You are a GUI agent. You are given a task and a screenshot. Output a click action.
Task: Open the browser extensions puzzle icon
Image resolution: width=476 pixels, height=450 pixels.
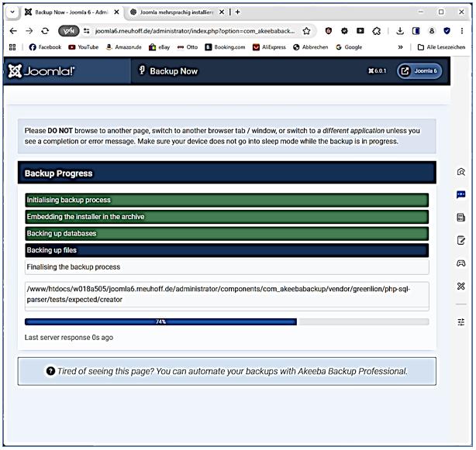click(376, 31)
